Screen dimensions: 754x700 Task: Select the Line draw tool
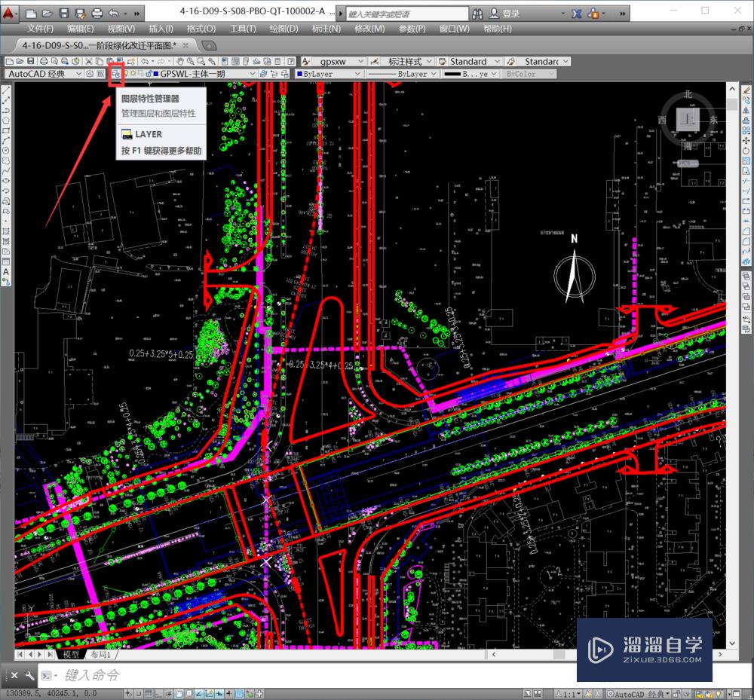[x=6, y=92]
